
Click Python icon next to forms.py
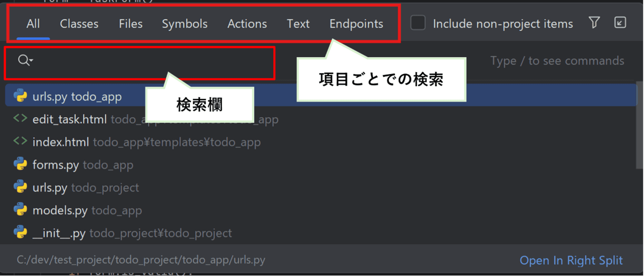pos(20,164)
